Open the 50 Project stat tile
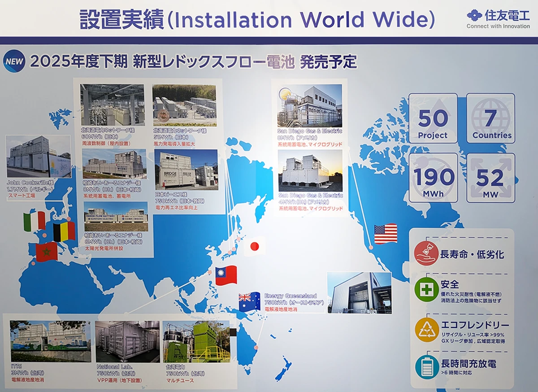Viewport: 538px width, 392px height. coord(433,118)
